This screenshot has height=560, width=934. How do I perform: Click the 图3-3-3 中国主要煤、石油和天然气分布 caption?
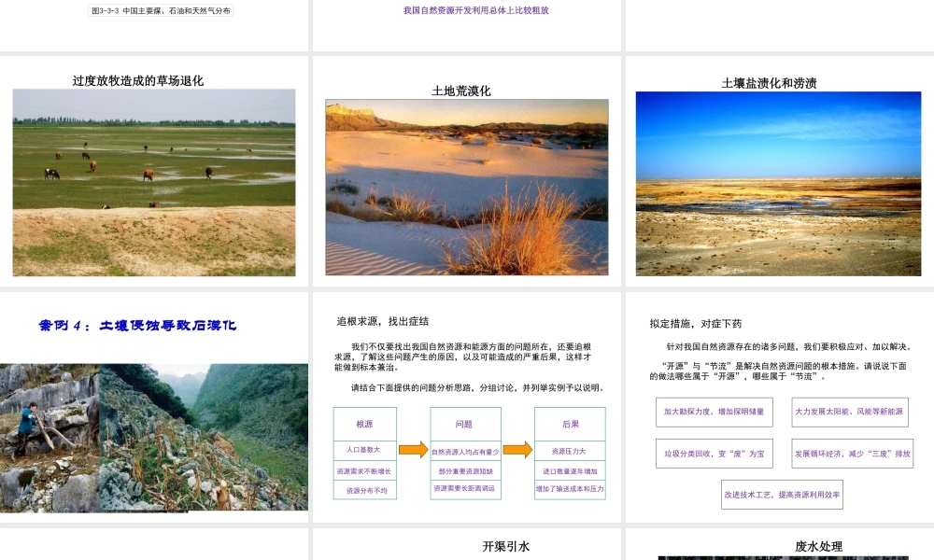click(161, 10)
